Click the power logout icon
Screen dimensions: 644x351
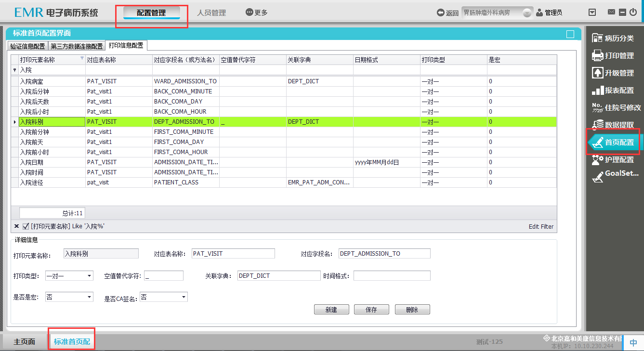[x=633, y=13]
